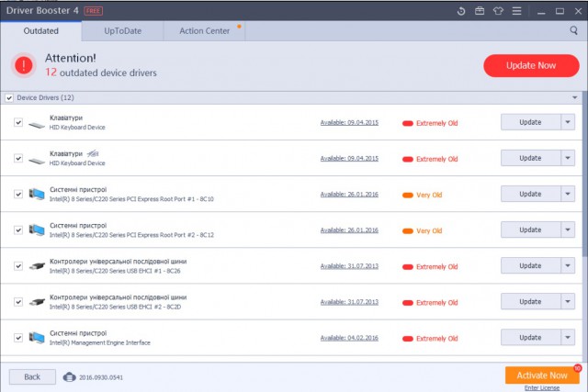The width and height of the screenshot is (588, 392).
Task: Open Available: 26.01.2016 link for Root Port #2
Action: 349,230
